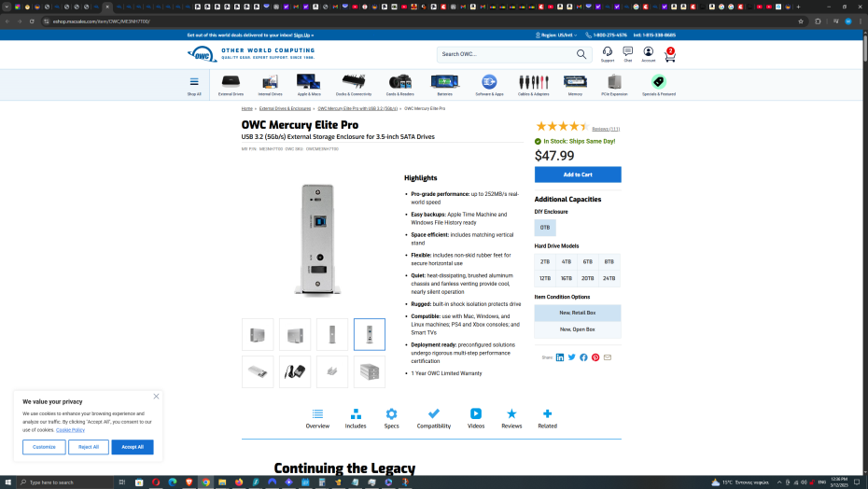Image resolution: width=868 pixels, height=489 pixels.
Task: Close the privacy cookie popup
Action: pos(156,397)
